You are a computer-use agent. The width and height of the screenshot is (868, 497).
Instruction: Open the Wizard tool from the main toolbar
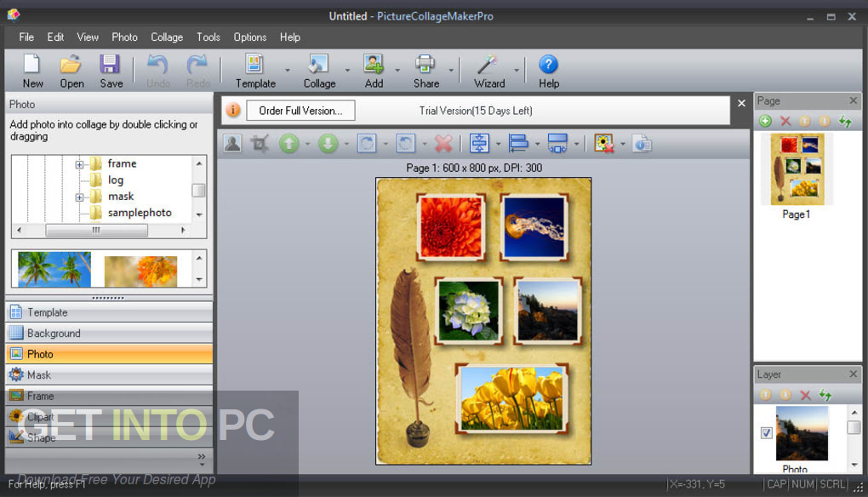487,66
